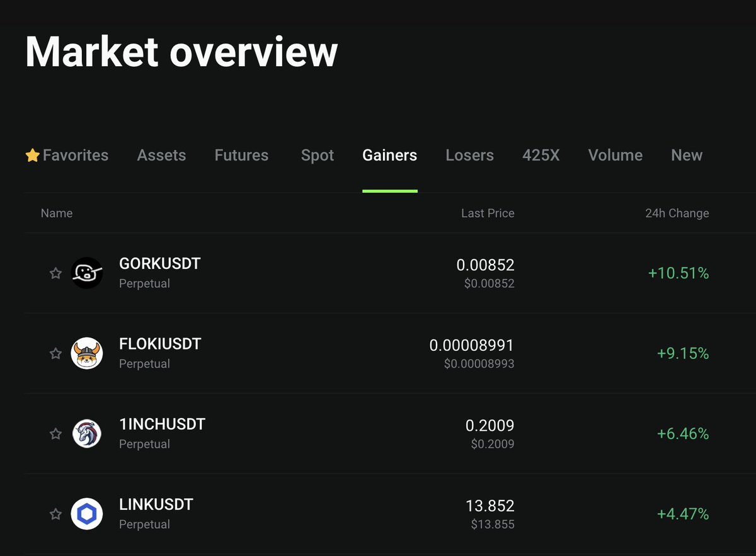
Task: Open the Favorites tab
Action: (x=67, y=155)
